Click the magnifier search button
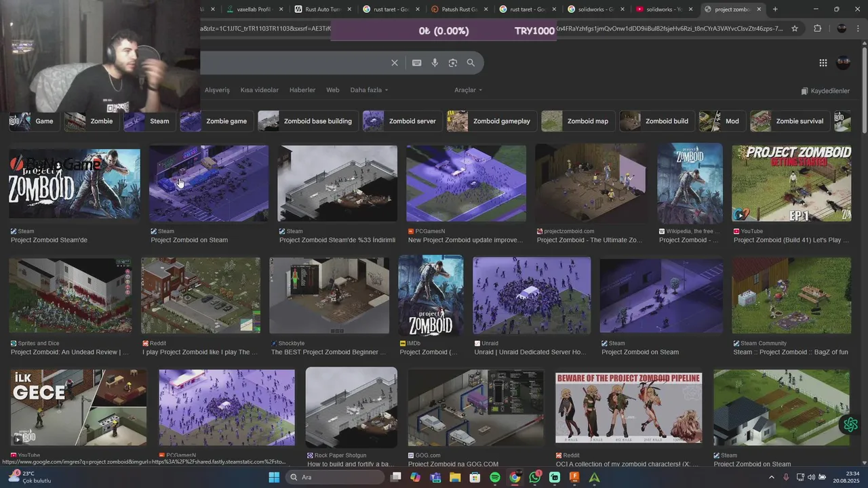 471,63
